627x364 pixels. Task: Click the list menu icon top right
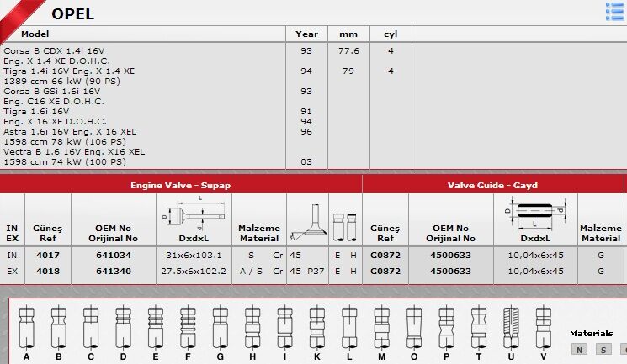coord(614,11)
